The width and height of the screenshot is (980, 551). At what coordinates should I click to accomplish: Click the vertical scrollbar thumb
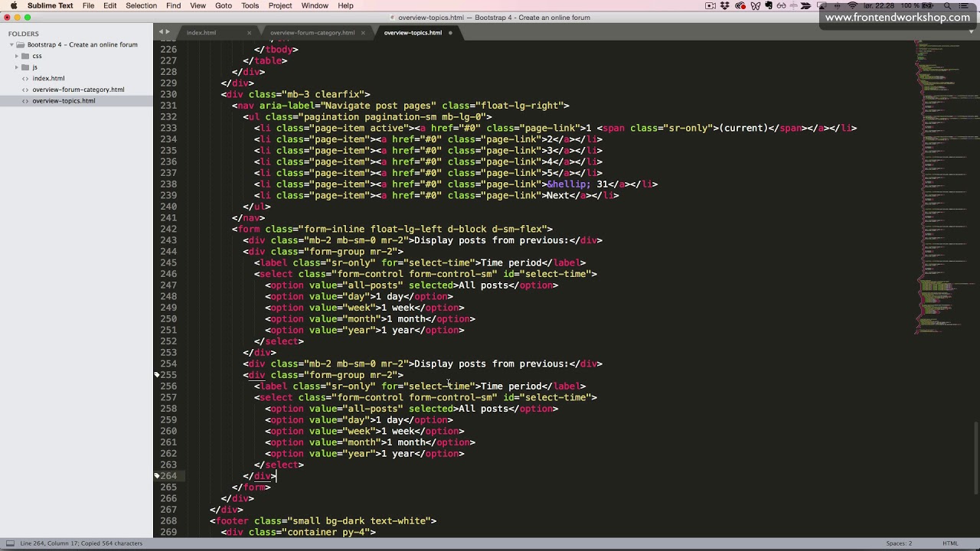click(x=976, y=458)
